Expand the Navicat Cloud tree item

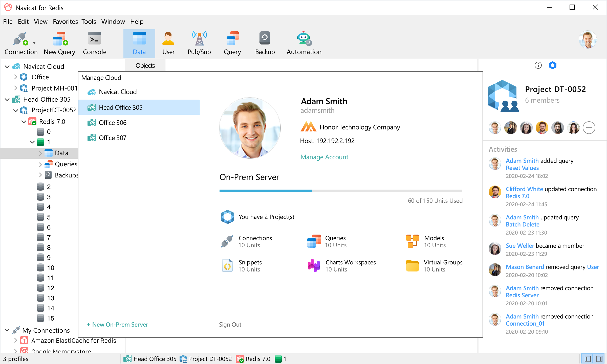(x=7, y=66)
